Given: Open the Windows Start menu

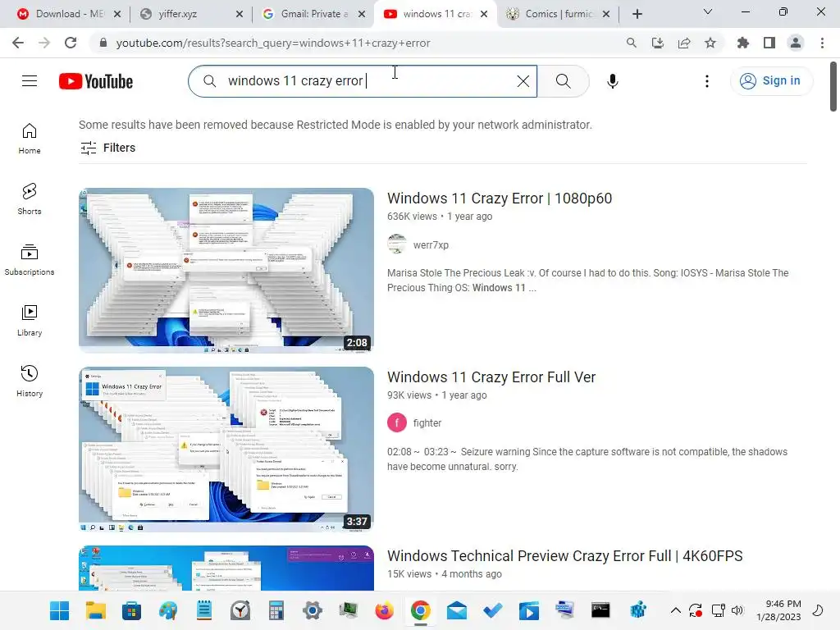Looking at the screenshot, I should click(x=59, y=610).
